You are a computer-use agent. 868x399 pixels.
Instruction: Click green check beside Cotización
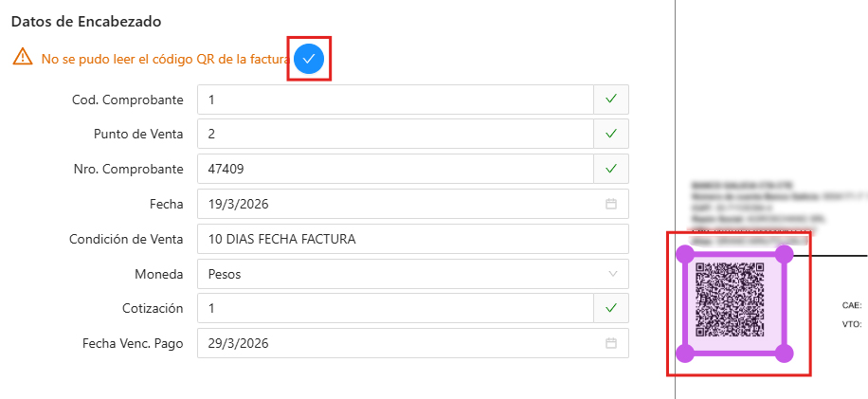click(611, 308)
